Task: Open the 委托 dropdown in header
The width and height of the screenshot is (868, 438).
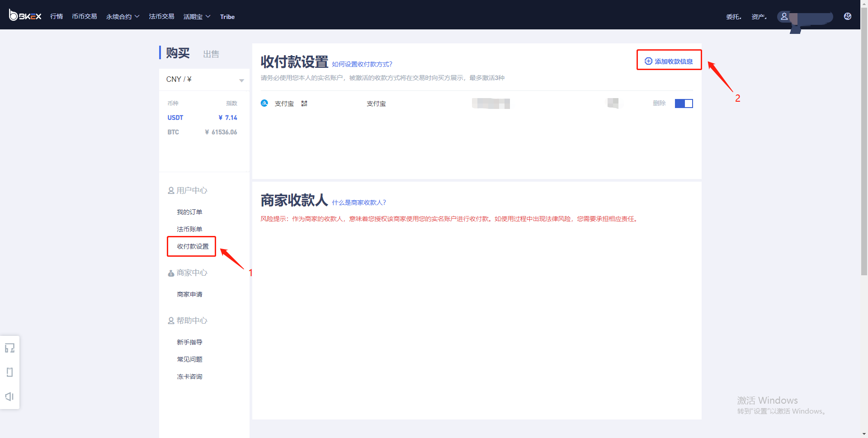Action: coord(734,17)
